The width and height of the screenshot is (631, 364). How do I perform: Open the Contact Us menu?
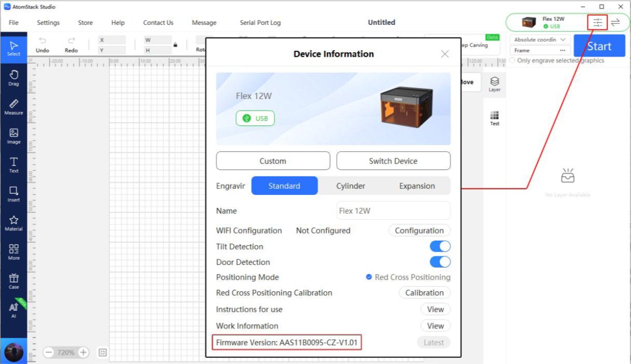point(158,23)
